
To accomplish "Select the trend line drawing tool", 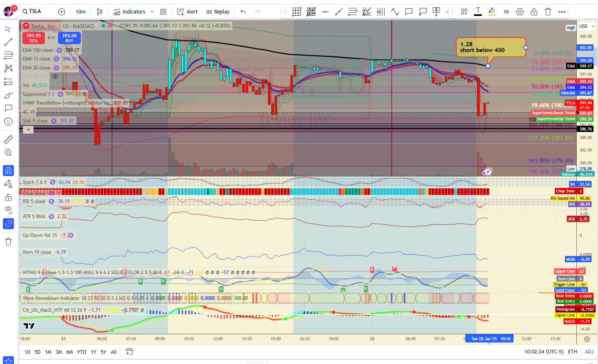I will 8,42.
